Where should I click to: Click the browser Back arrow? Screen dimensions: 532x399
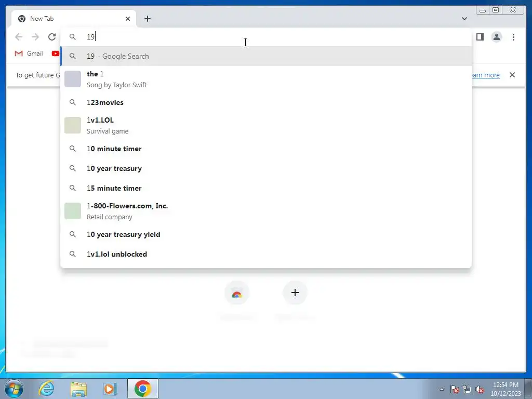click(19, 37)
